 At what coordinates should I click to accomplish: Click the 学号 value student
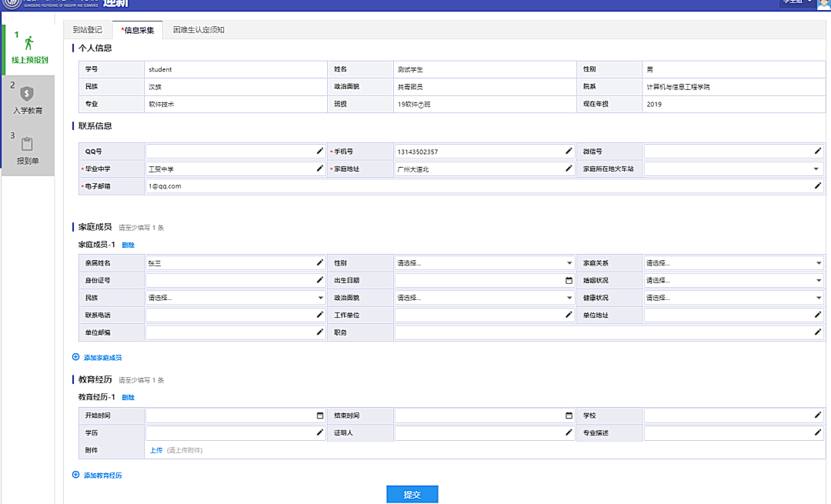click(x=160, y=69)
